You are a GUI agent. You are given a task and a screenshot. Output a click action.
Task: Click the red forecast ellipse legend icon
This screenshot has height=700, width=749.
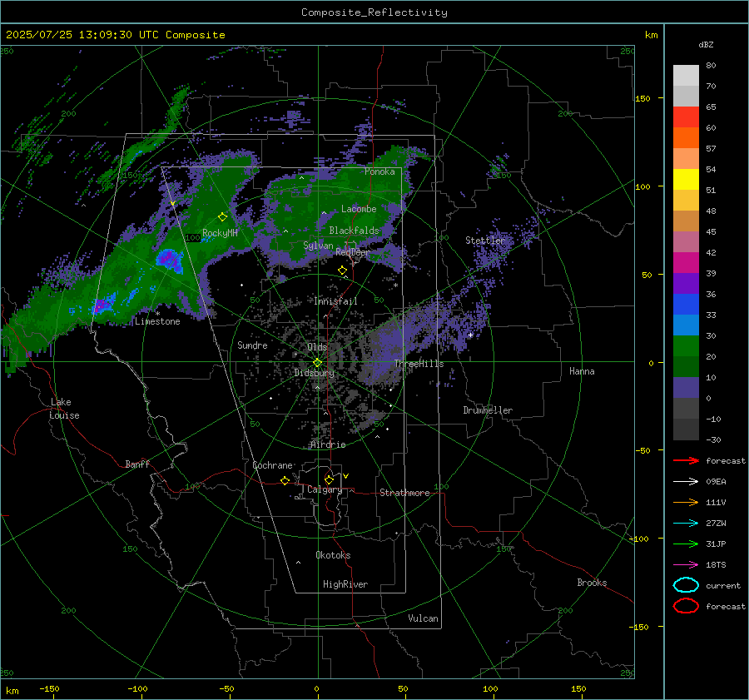point(686,606)
